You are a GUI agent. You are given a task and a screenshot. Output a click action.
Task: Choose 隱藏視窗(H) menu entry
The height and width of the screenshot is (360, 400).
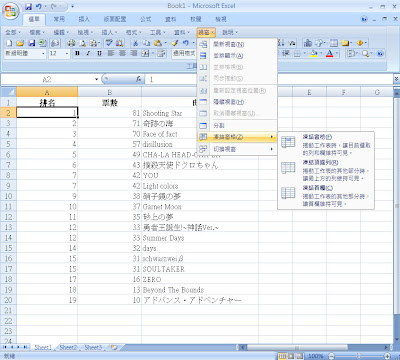coord(237,102)
